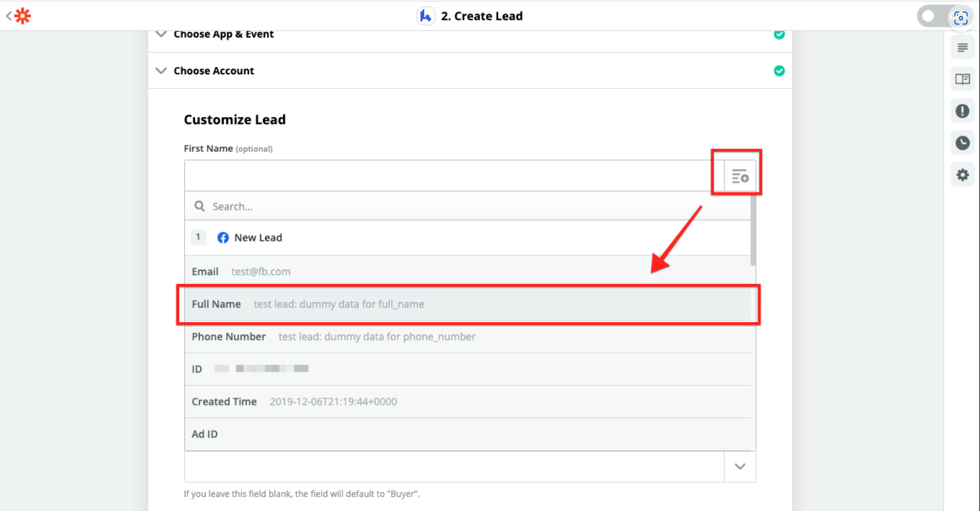
Task: Go back using the left chevron
Action: click(10, 15)
